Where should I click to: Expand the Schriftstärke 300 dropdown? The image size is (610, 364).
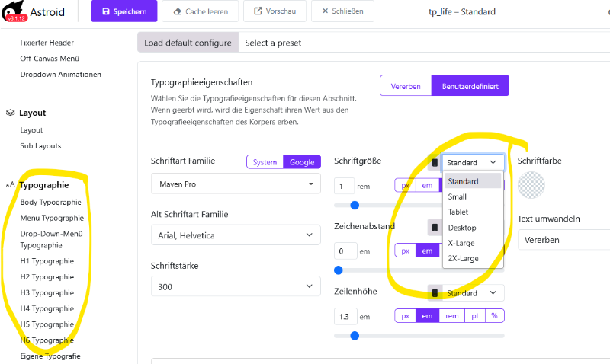(x=236, y=286)
